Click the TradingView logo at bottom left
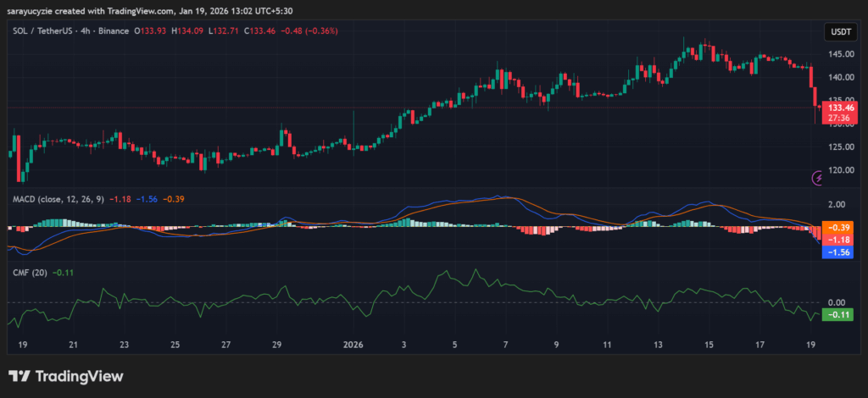Screen dimensions: 868x398 pyautogui.click(x=65, y=376)
